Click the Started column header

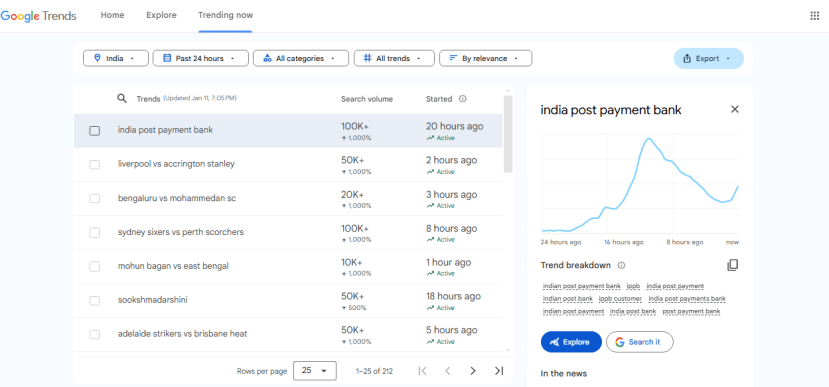[439, 99]
